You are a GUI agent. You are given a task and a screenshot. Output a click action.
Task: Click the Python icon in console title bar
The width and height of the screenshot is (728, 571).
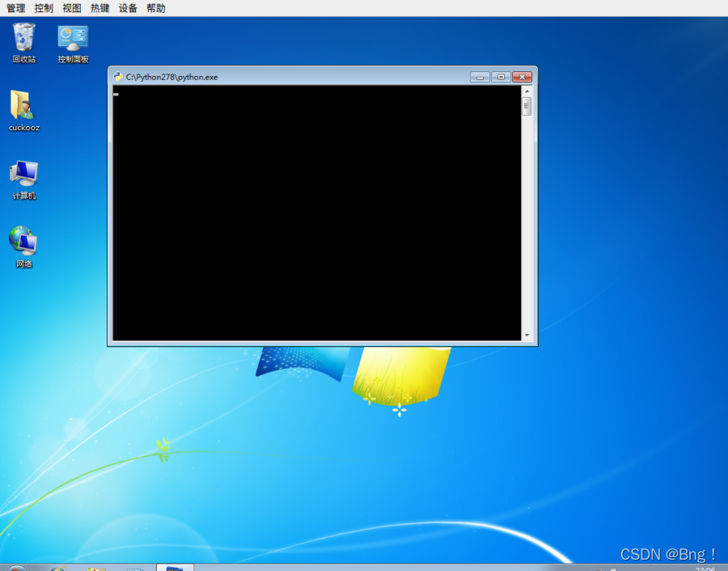118,77
